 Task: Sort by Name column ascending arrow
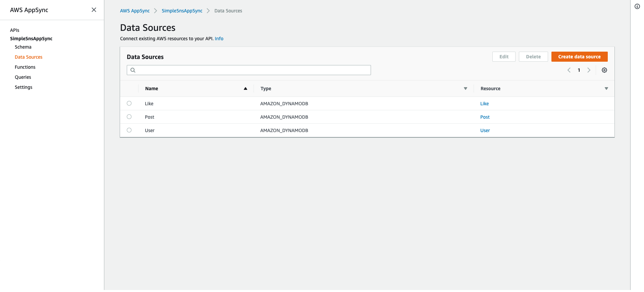246,89
